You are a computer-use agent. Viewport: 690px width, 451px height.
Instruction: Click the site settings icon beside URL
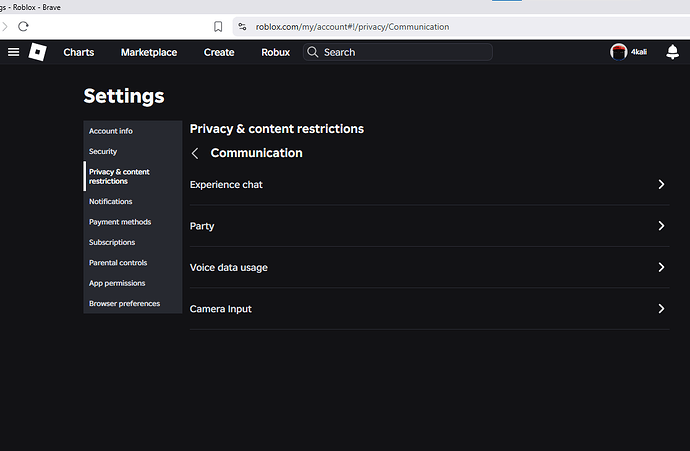(241, 27)
